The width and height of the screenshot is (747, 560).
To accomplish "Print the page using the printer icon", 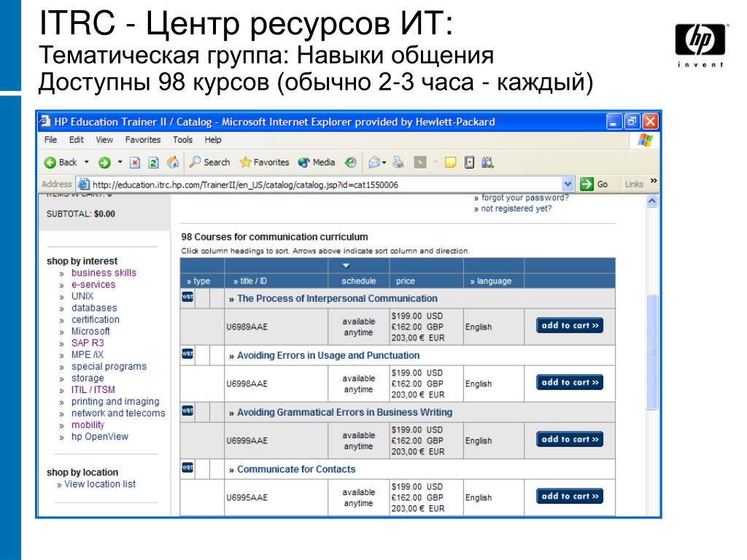I will [399, 163].
